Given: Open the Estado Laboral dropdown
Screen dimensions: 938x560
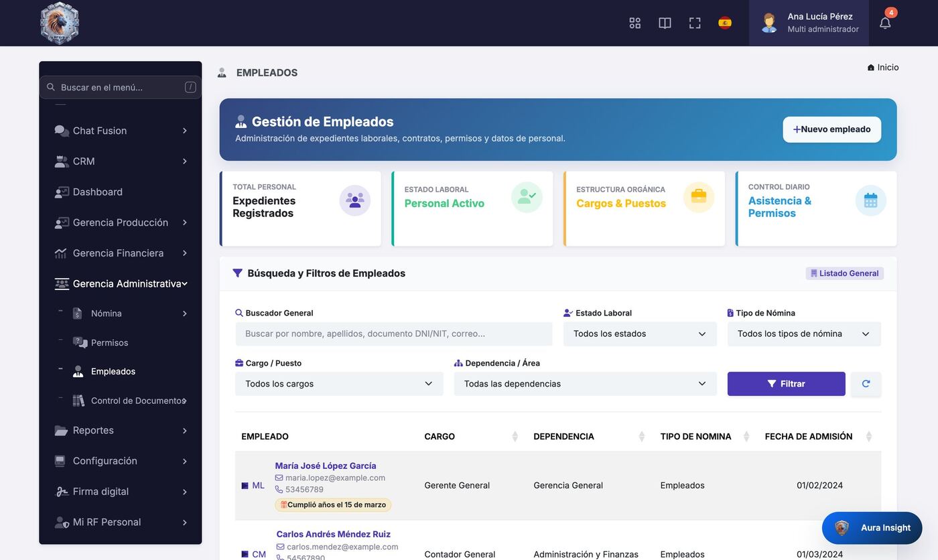Looking at the screenshot, I should (x=640, y=334).
